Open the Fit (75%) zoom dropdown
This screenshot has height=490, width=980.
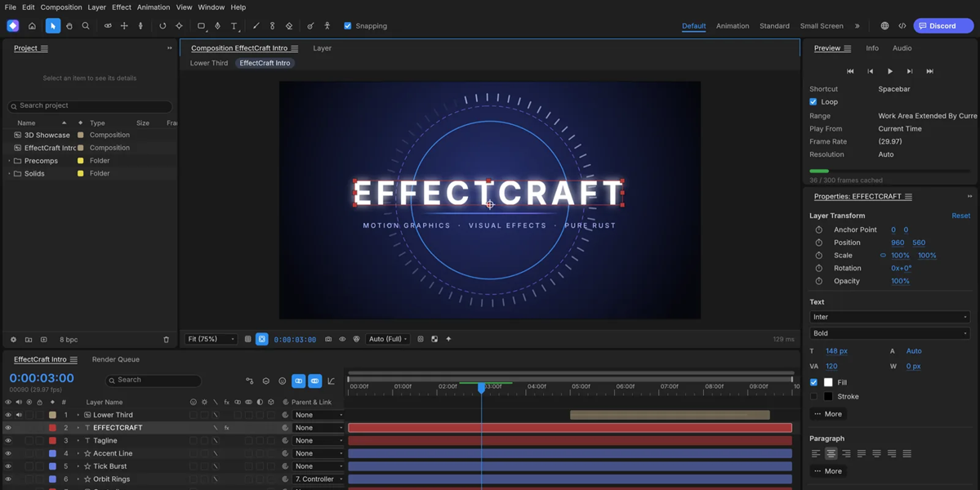pyautogui.click(x=211, y=339)
